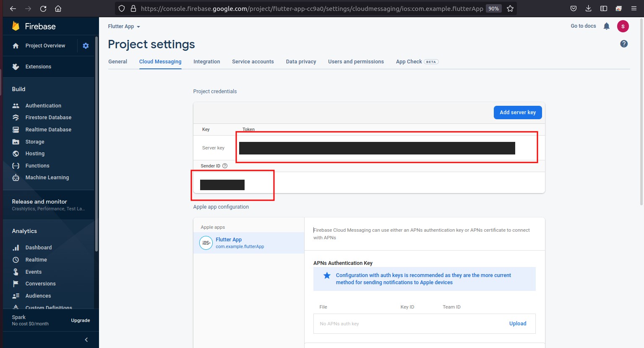The height and width of the screenshot is (348, 644).
Task: Bookmark this page with star icon
Action: [x=510, y=8]
